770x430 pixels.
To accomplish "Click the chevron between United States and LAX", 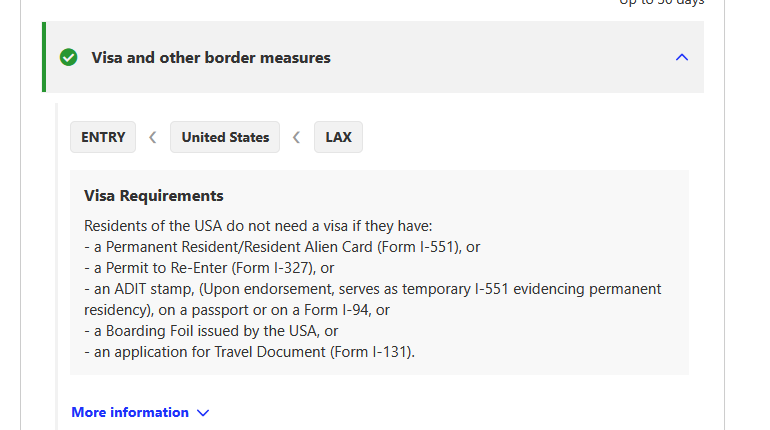I will pyautogui.click(x=296, y=137).
